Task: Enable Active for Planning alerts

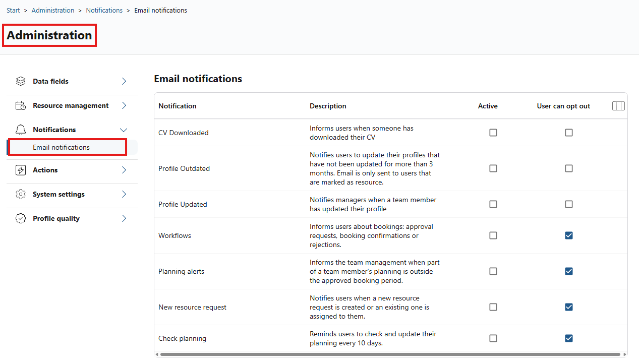Action: tap(493, 271)
